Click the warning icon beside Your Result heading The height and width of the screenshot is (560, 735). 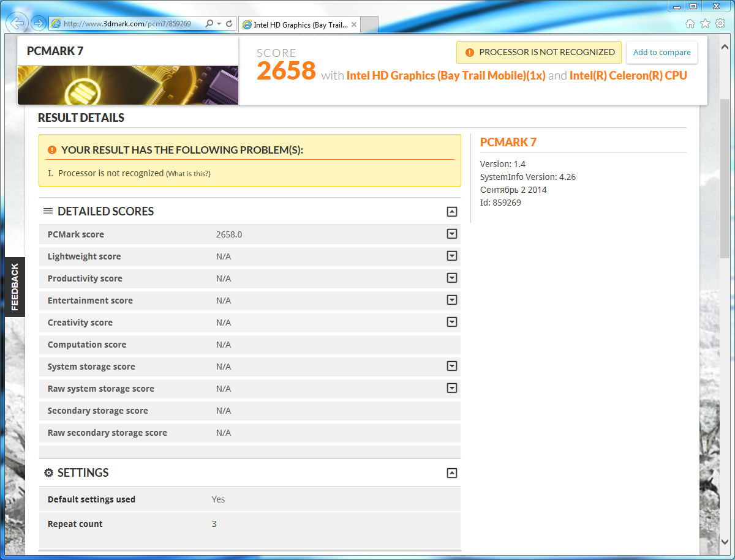coord(52,150)
